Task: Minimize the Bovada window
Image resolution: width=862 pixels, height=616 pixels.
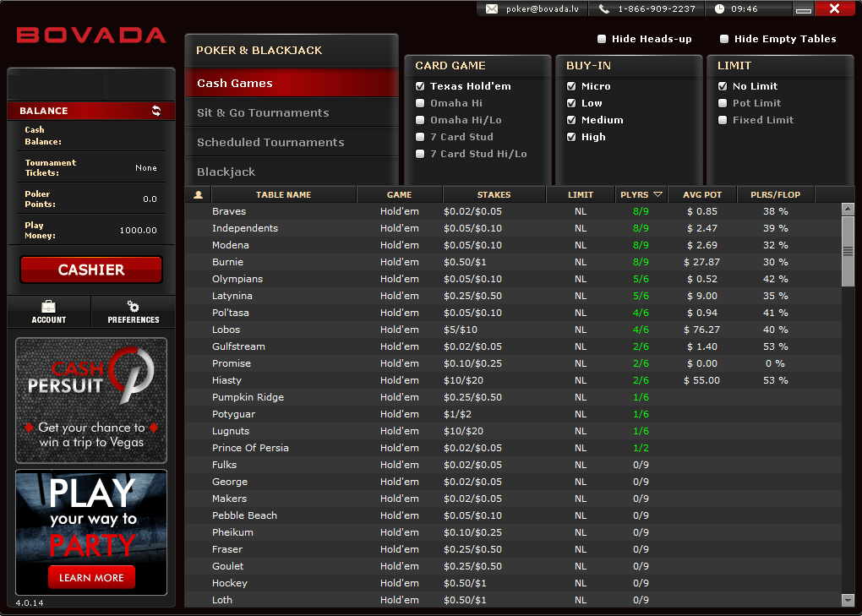Action: click(803, 8)
